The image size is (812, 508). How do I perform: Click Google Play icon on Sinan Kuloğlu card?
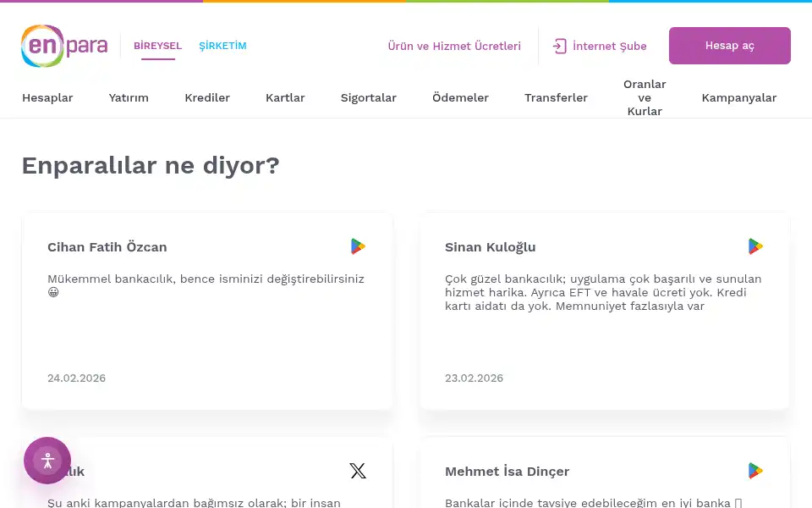[x=755, y=246]
